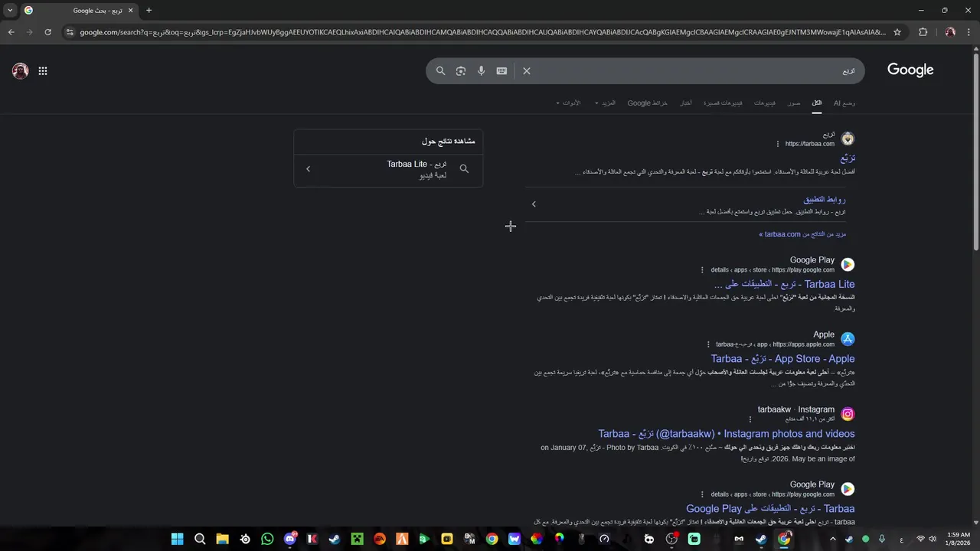Start voice search with microphone icon
This screenshot has width=980, height=551.
[481, 71]
